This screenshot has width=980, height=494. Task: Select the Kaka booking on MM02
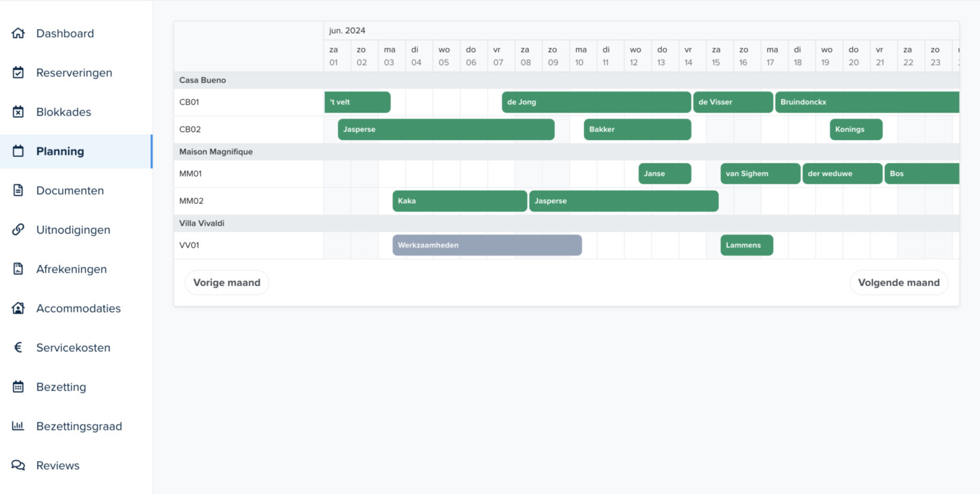pyautogui.click(x=459, y=201)
